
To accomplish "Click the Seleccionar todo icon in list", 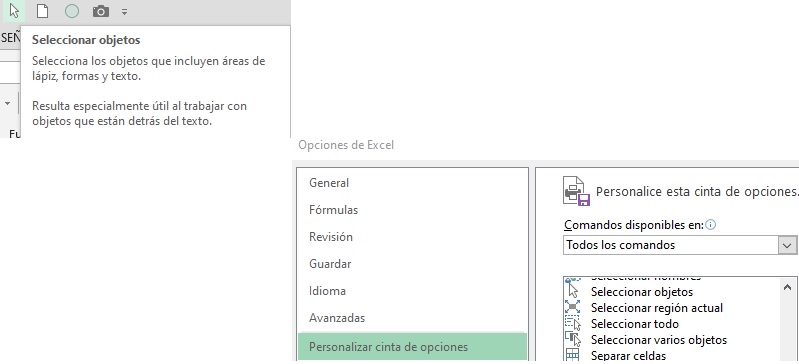I will tap(573, 323).
